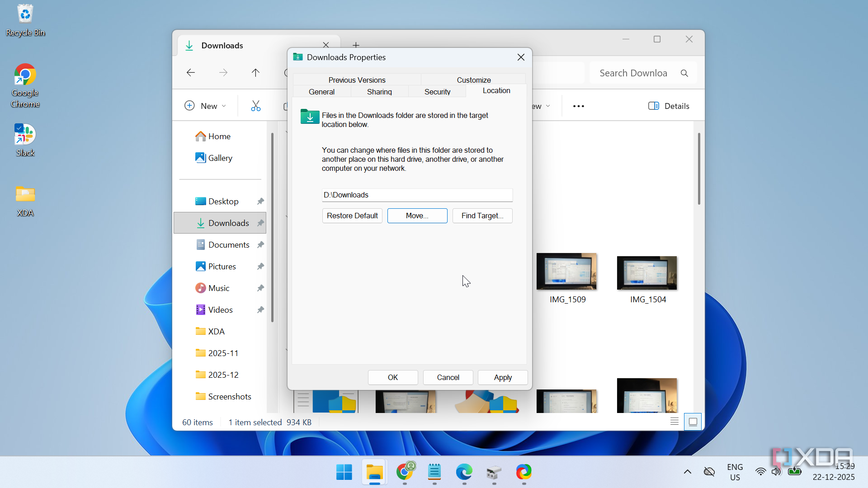Click the Up arrow navigation icon
The height and width of the screenshot is (488, 868).
(255, 73)
